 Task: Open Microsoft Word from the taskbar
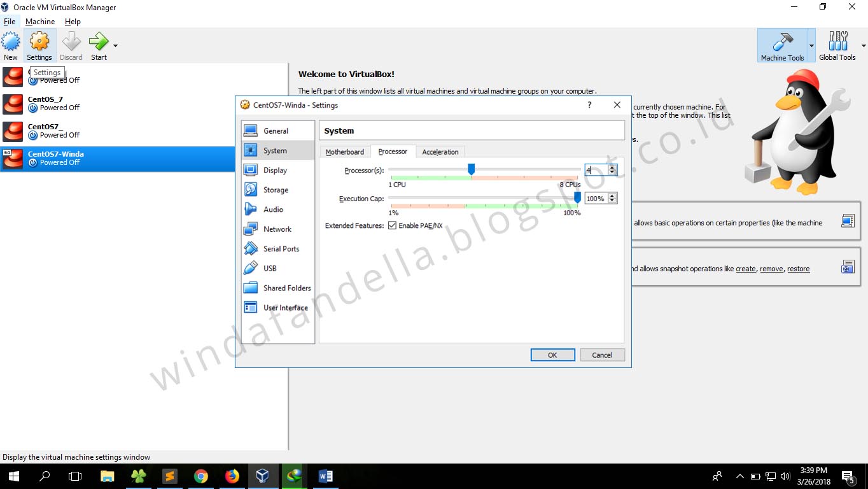[x=325, y=476]
